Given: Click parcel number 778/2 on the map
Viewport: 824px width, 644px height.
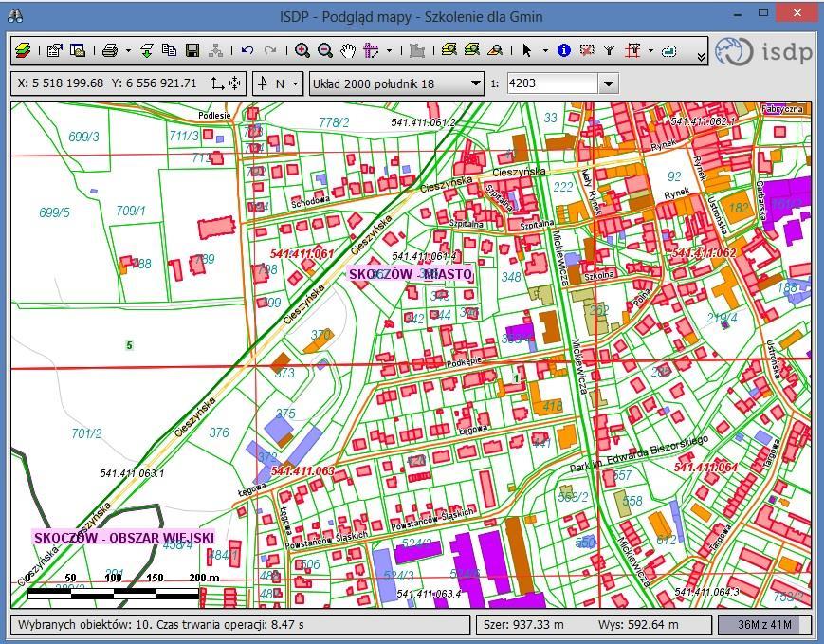Looking at the screenshot, I should pos(334,122).
